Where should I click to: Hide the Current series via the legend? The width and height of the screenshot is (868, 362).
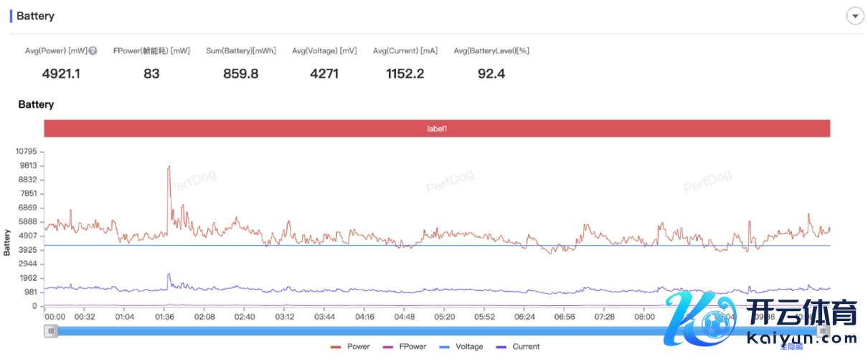click(x=518, y=347)
